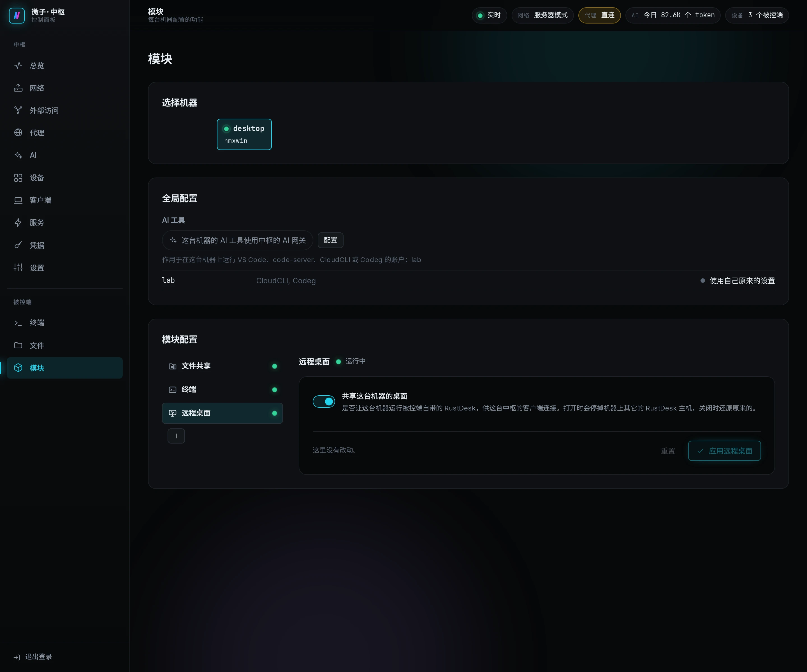Click the CloudCLI, Codeg text
807x672 pixels.
(x=286, y=281)
